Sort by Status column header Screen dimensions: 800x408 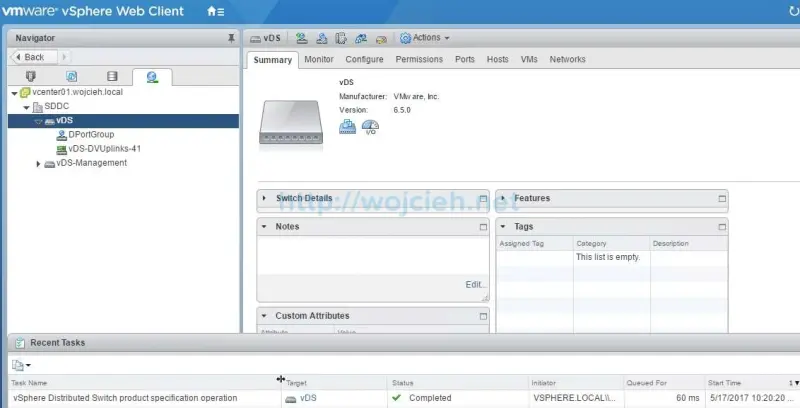pyautogui.click(x=457, y=383)
